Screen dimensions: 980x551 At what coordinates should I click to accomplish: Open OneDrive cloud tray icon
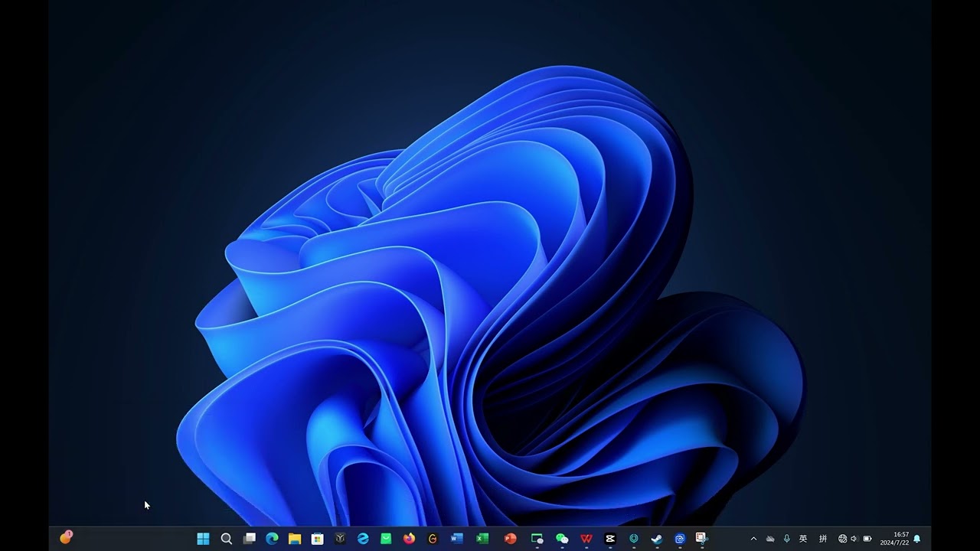770,539
